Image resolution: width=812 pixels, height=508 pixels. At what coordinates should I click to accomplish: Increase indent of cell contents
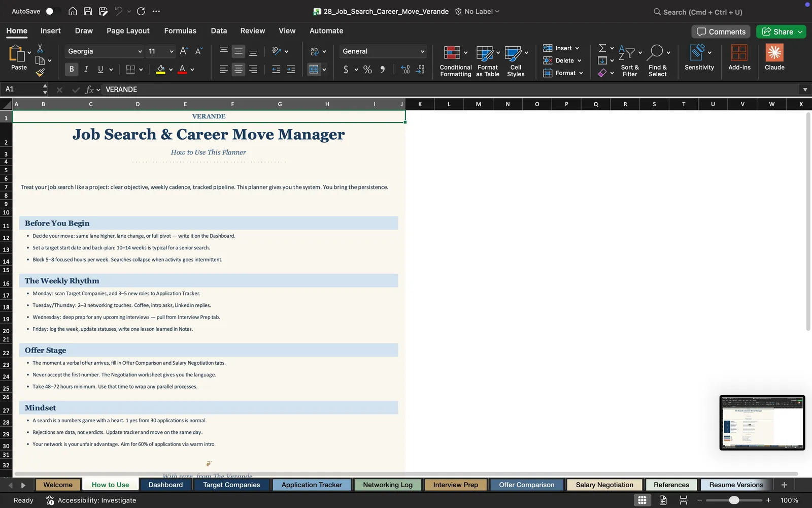[x=291, y=69]
